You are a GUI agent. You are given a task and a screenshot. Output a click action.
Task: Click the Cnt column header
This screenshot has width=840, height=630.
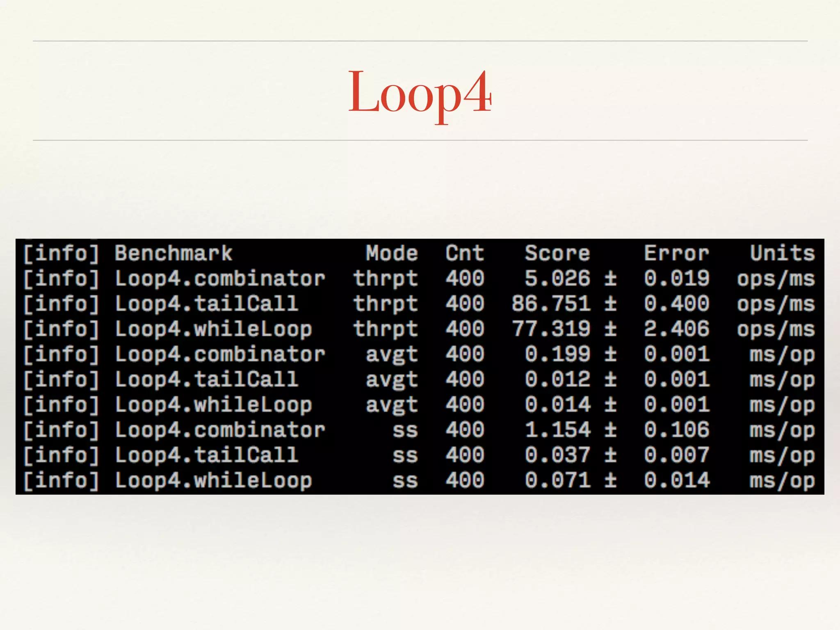click(465, 253)
